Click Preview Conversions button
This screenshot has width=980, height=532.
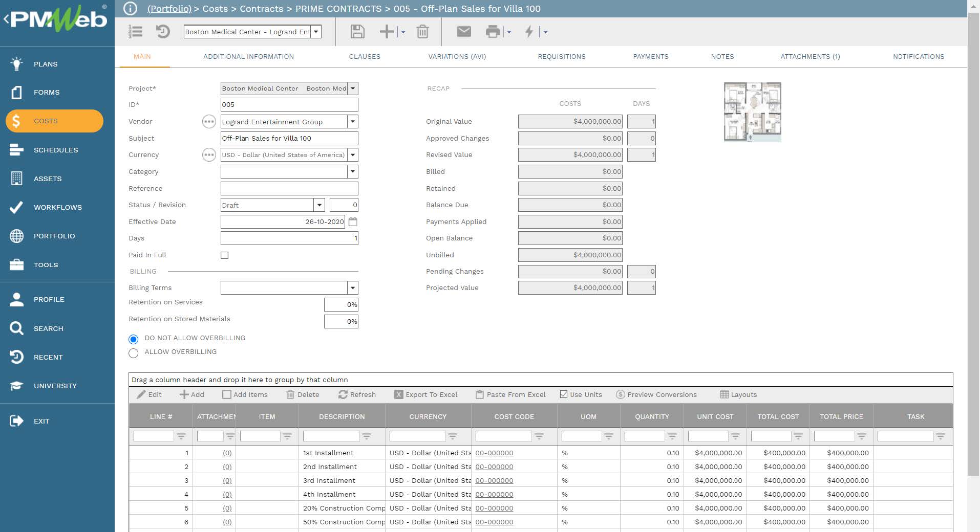click(656, 394)
